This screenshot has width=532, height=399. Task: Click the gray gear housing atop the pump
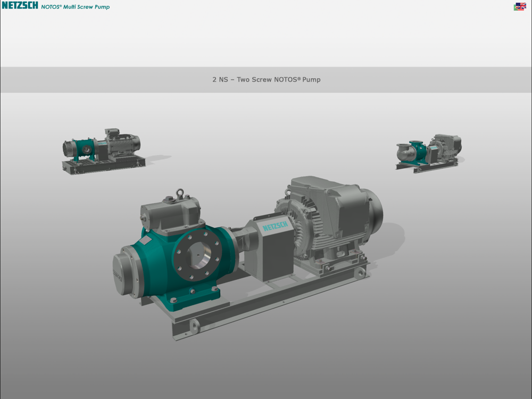(171, 215)
